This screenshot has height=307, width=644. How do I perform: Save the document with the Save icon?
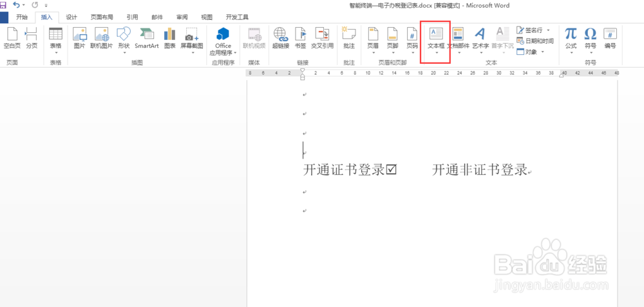pos(3,5)
